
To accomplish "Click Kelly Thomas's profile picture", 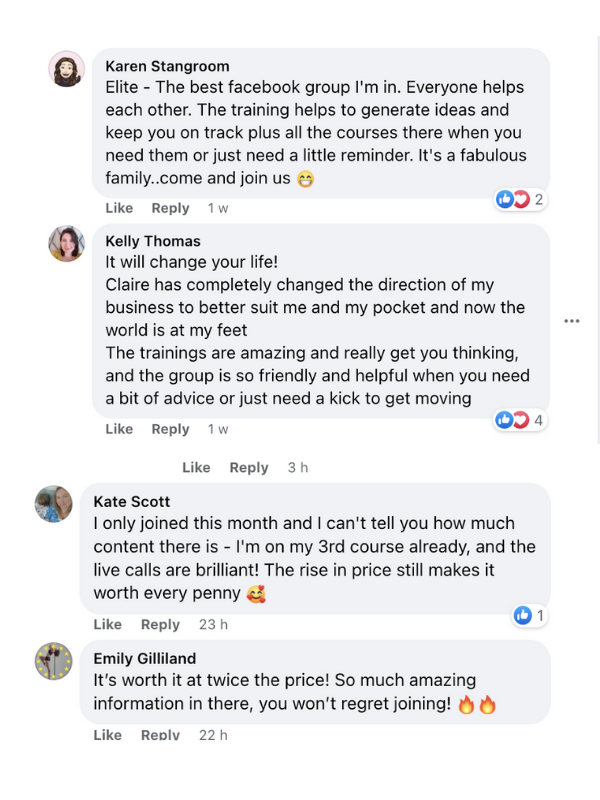I will [x=66, y=243].
